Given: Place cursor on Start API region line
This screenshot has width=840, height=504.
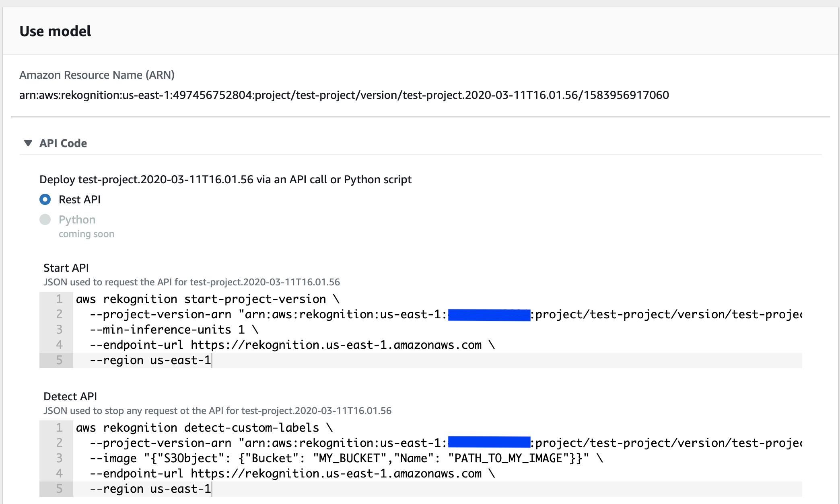Looking at the screenshot, I should click(x=150, y=360).
